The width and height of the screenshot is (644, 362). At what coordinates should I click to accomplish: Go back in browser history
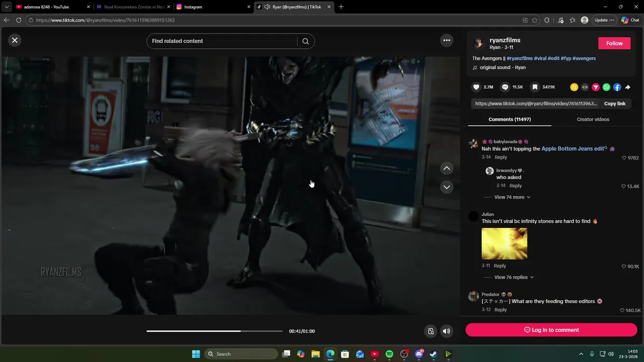click(7, 20)
